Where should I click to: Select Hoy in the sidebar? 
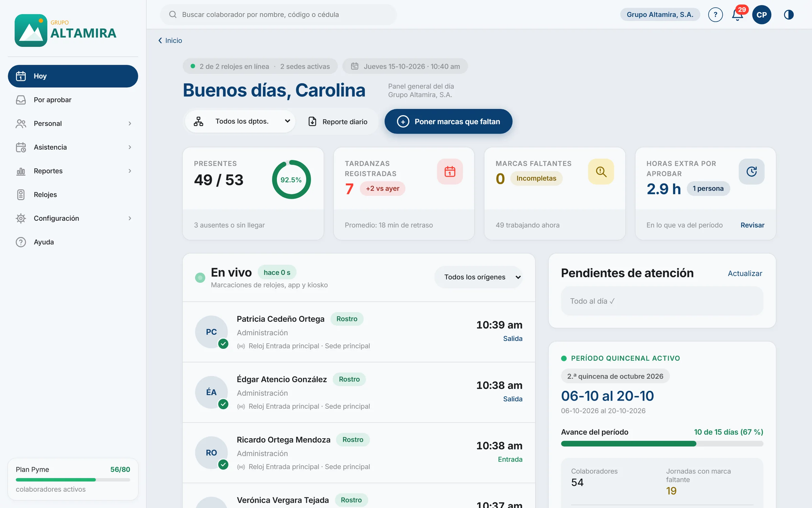click(x=73, y=76)
